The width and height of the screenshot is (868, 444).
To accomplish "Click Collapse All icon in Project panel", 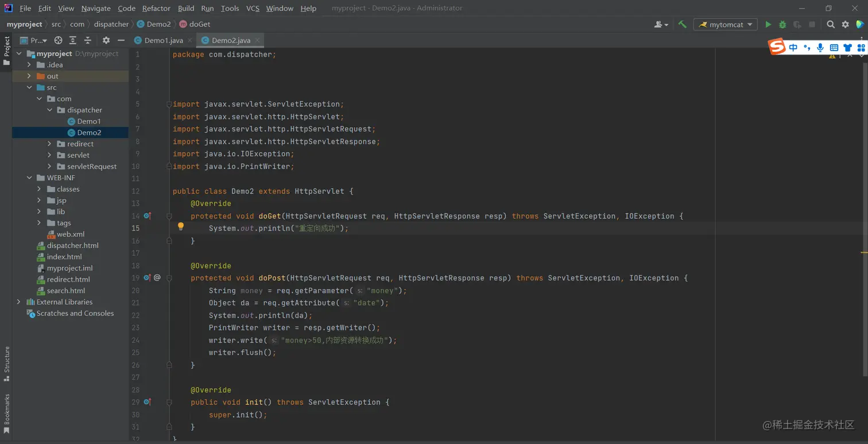I will pyautogui.click(x=88, y=40).
